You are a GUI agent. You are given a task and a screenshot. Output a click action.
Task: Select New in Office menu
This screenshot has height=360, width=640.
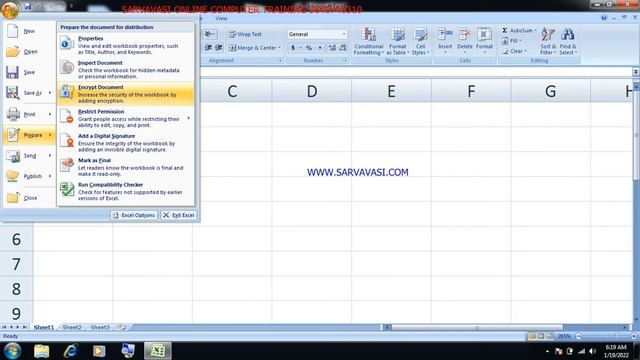(x=29, y=31)
